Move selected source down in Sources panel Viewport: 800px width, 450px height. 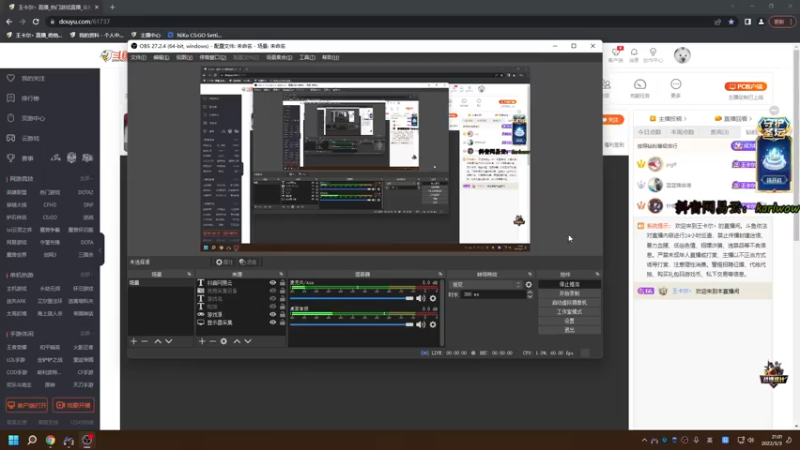point(248,341)
